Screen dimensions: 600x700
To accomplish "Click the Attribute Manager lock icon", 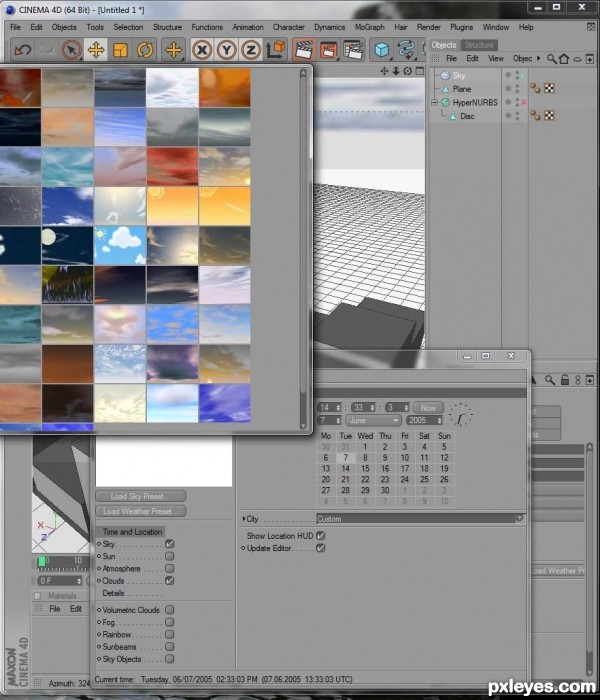I will click(x=565, y=380).
